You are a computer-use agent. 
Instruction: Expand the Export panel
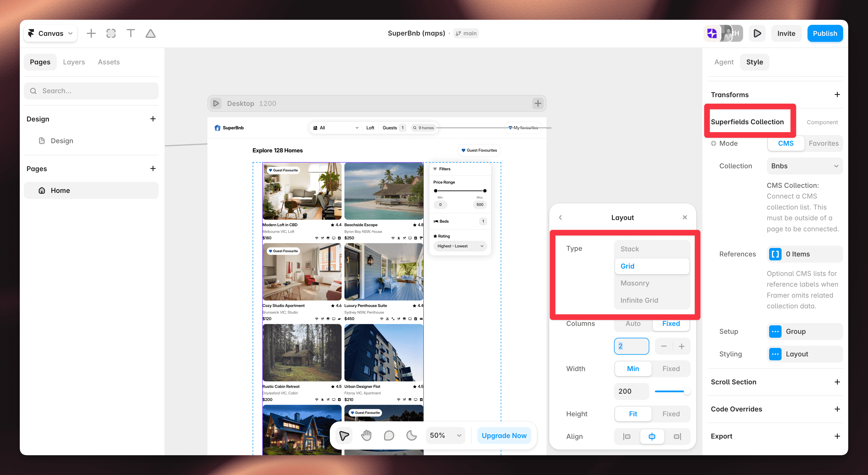coord(837,436)
